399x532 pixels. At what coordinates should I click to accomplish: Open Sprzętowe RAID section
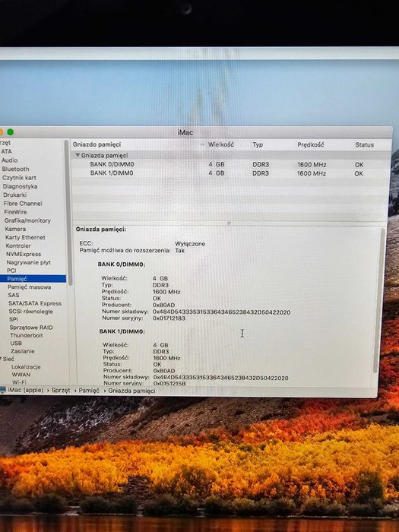point(31,328)
